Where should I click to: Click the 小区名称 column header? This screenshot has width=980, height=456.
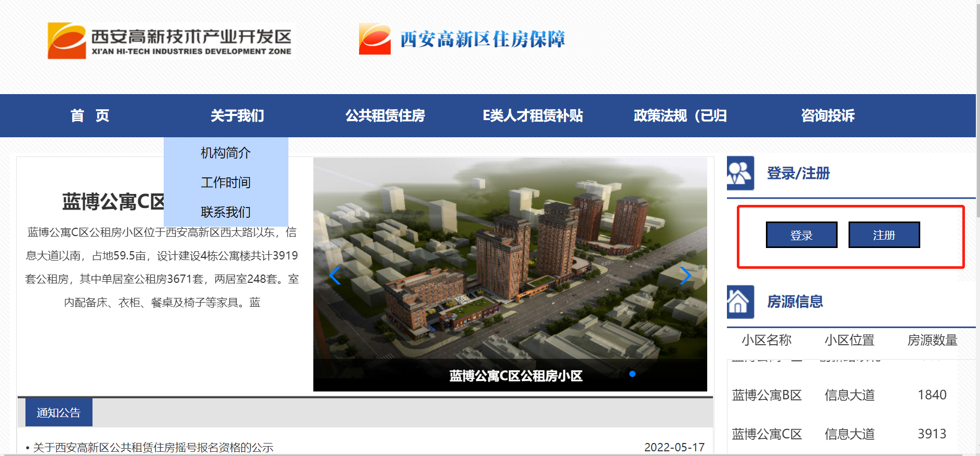coord(766,340)
